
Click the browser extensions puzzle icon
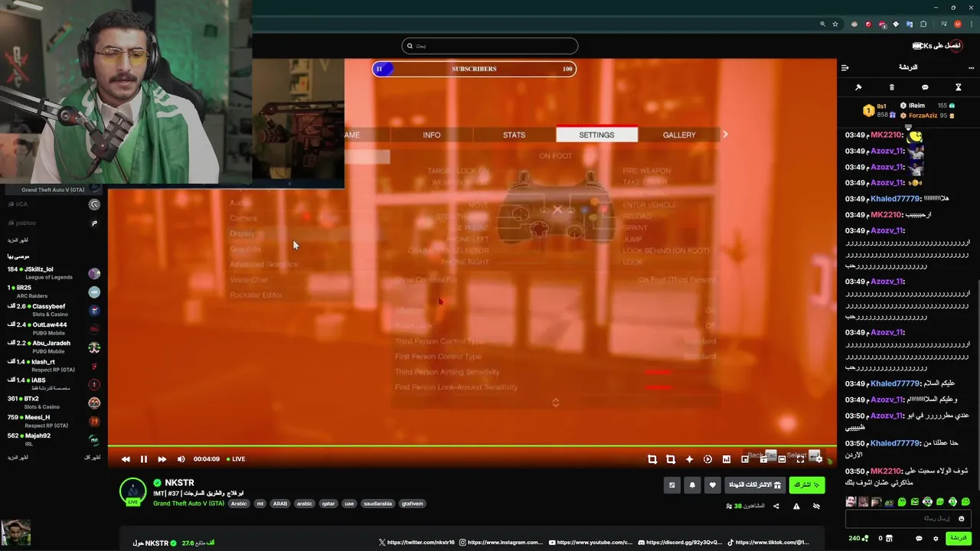click(x=923, y=24)
